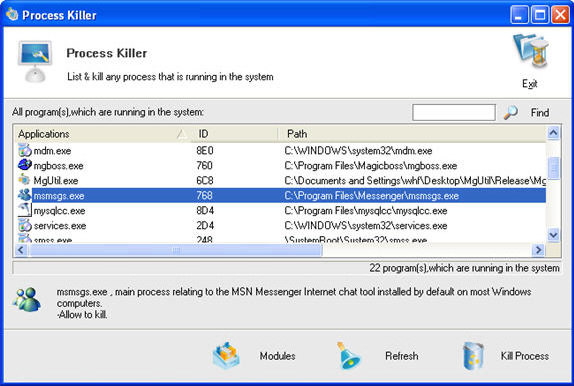Click the horizontal scrollbar right arrow
Viewport: 574px width, 386px height.
(538, 250)
